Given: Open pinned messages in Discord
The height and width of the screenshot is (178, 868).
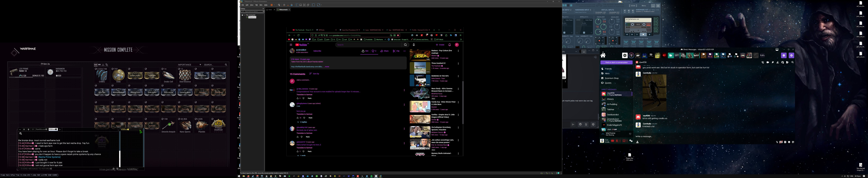Looking at the screenshot, I should point(773,62).
